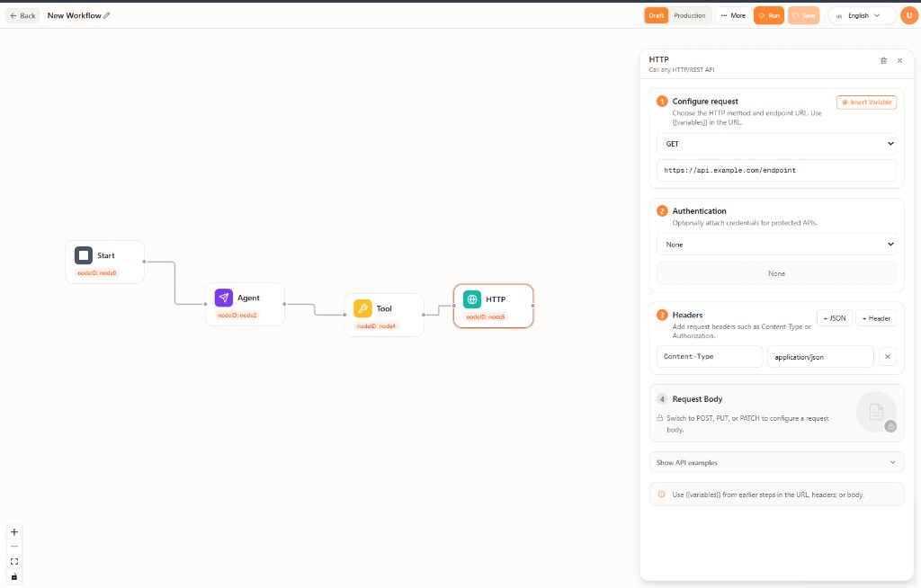Delete the HTTP node with trash icon
Viewport: 921px width, 588px height.
(x=883, y=60)
